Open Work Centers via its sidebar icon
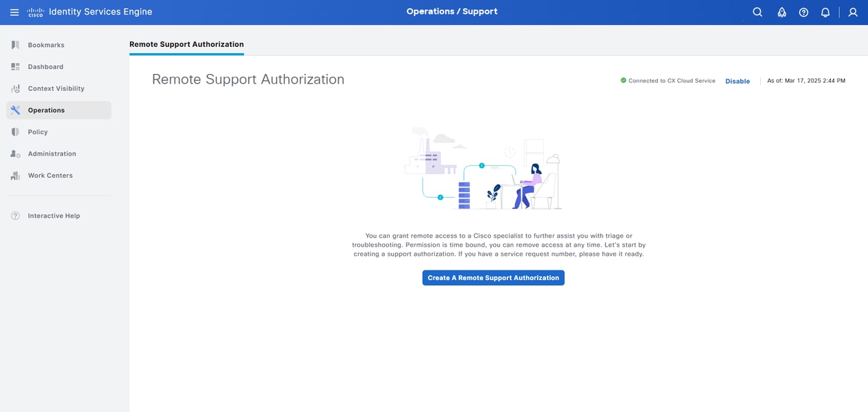This screenshot has height=412, width=868. tap(15, 175)
